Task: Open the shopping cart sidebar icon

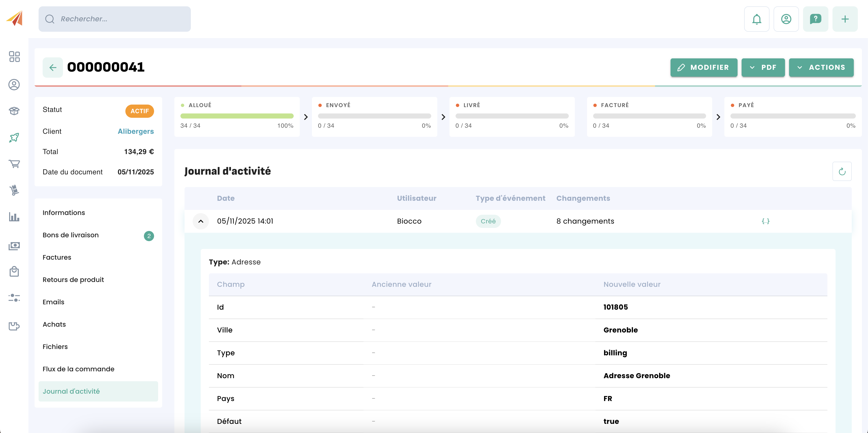Action: pyautogui.click(x=14, y=164)
